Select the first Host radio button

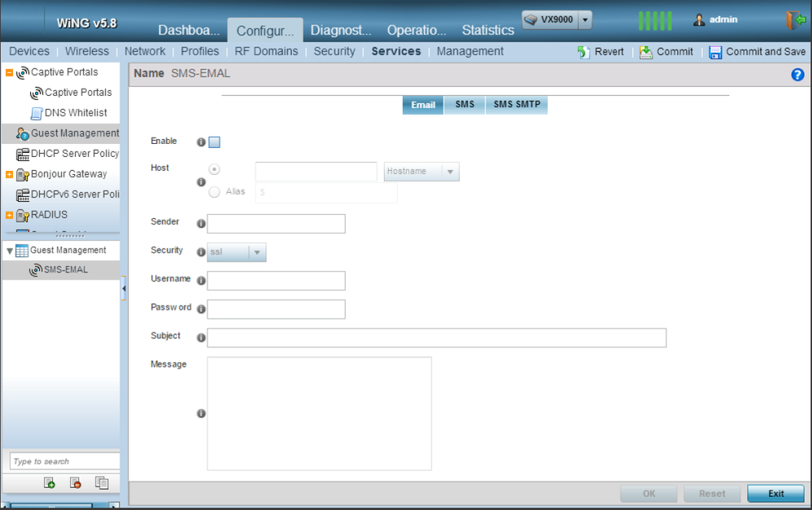click(215, 169)
